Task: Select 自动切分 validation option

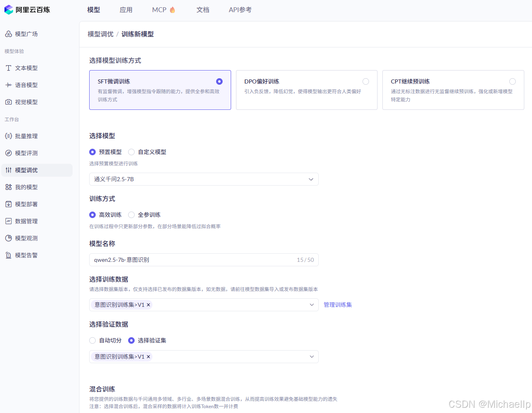Action: tap(92, 340)
